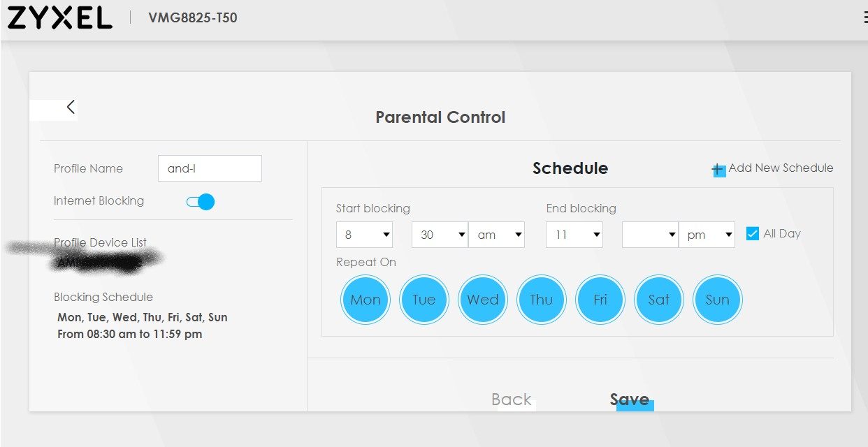
Task: Open the hamburger menu at top right
Action: 865,17
